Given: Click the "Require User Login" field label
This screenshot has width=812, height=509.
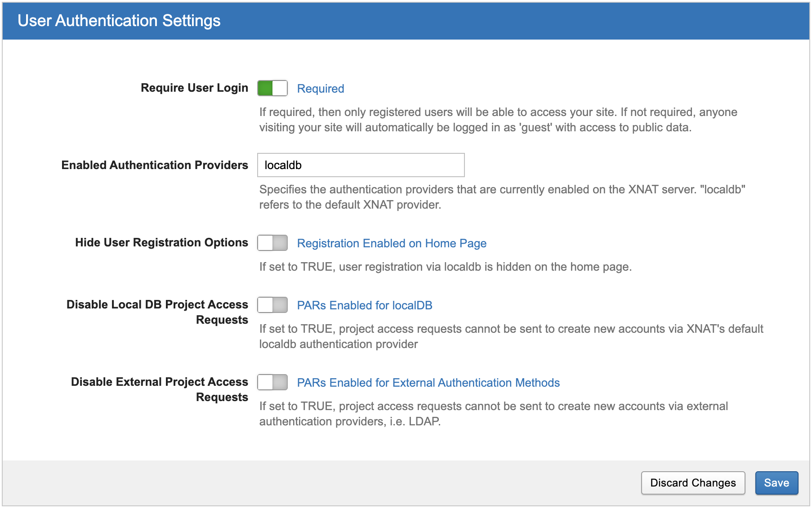Looking at the screenshot, I should pyautogui.click(x=194, y=88).
